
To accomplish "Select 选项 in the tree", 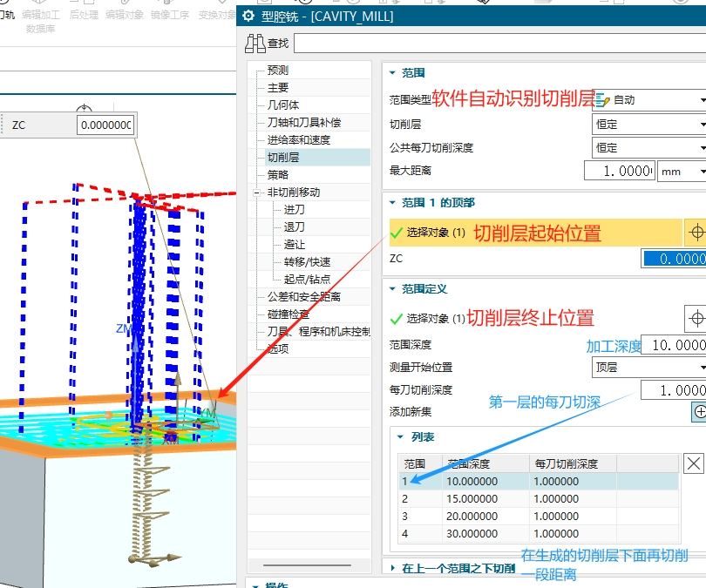I will coord(277,348).
